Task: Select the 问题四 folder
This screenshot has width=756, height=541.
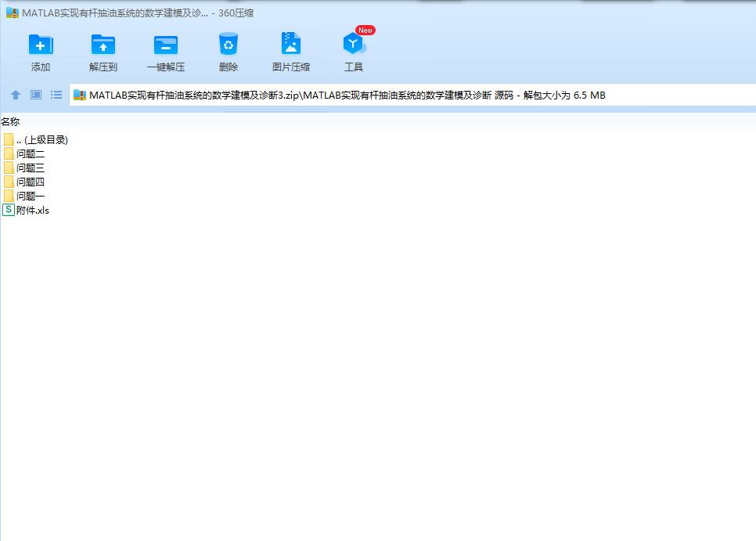Action: 24,182
